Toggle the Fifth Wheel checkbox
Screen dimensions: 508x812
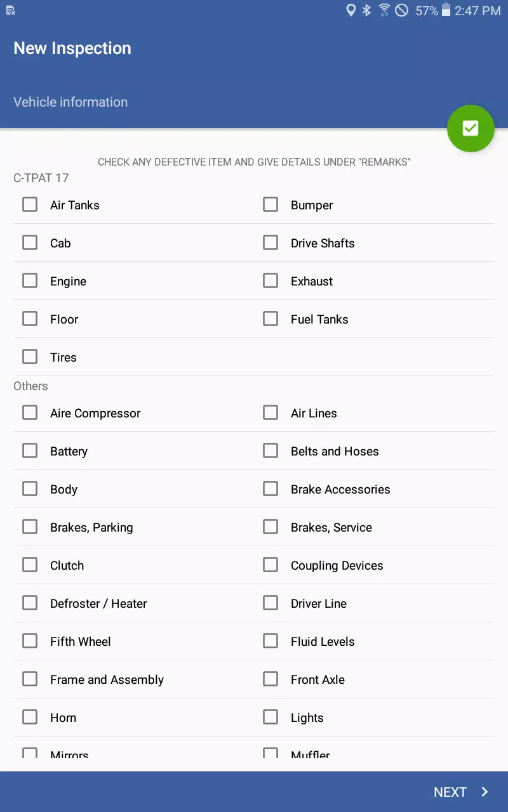(x=30, y=641)
